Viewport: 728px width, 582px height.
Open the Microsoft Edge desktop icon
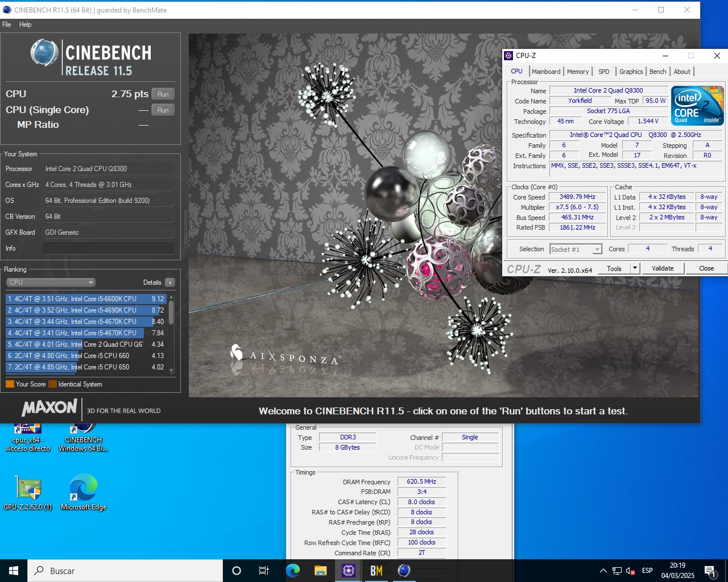[84, 493]
